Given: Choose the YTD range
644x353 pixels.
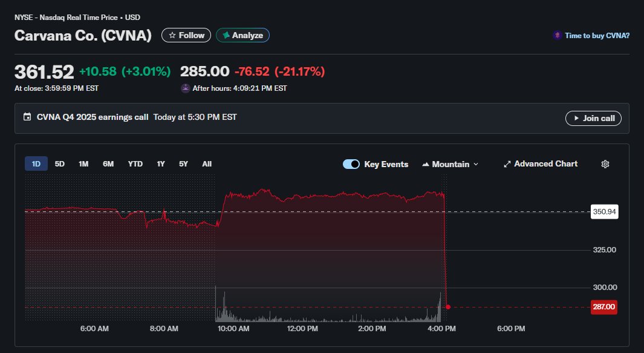Looking at the screenshot, I should (135, 163).
